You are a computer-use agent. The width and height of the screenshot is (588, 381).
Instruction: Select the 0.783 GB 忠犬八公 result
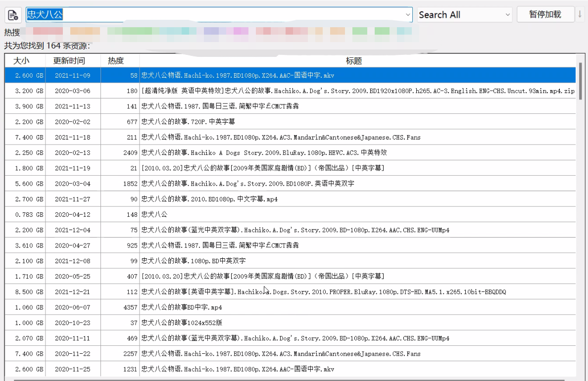[154, 214]
